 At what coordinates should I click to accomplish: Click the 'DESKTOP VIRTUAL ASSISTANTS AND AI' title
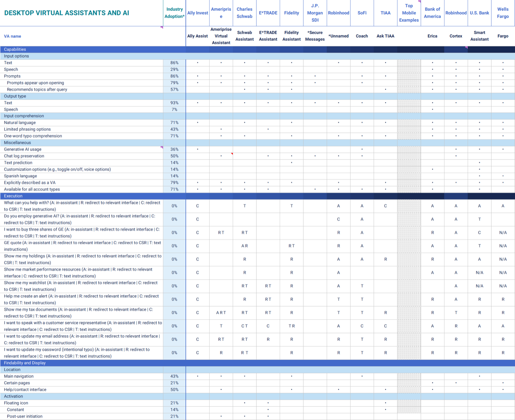click(67, 13)
